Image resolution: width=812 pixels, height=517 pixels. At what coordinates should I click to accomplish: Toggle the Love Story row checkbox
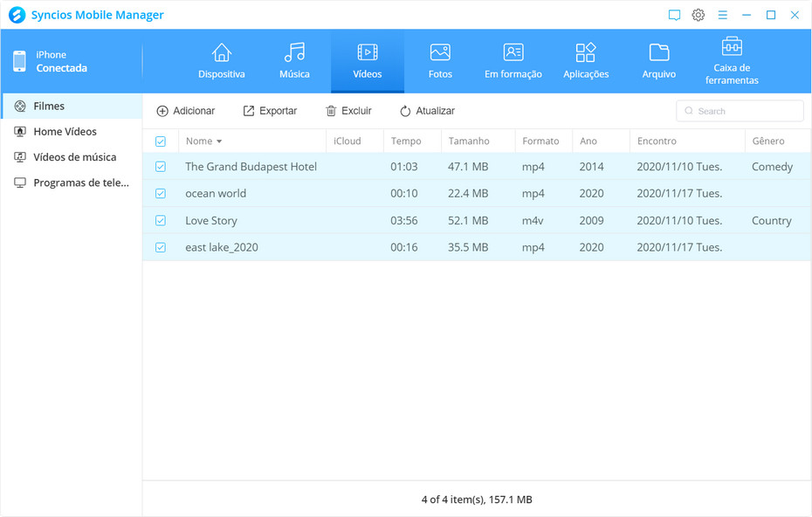point(161,221)
